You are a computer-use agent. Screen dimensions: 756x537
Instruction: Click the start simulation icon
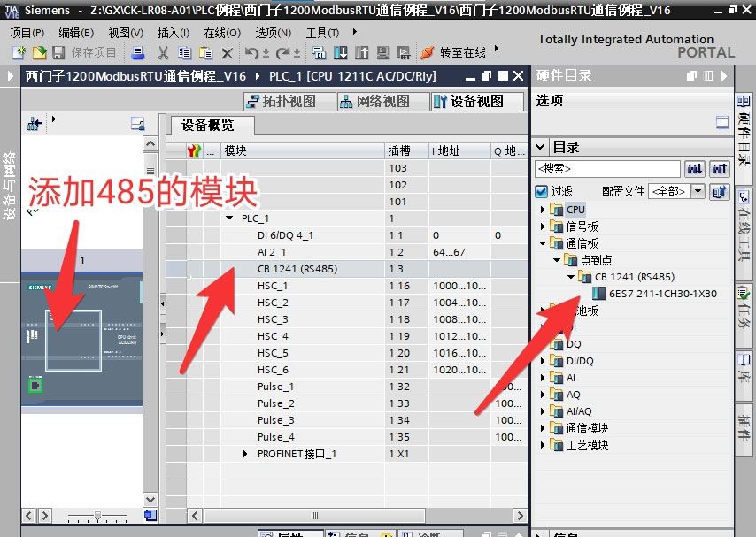pos(382,52)
